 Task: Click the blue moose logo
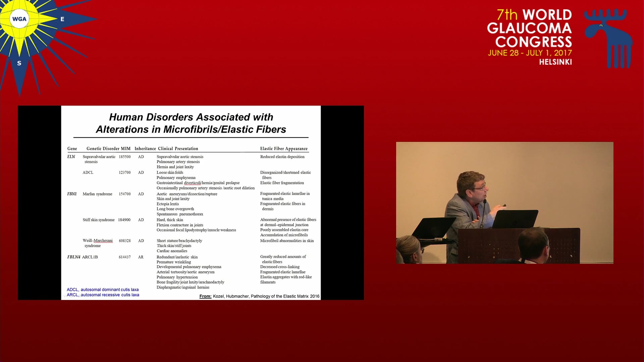tap(608, 38)
